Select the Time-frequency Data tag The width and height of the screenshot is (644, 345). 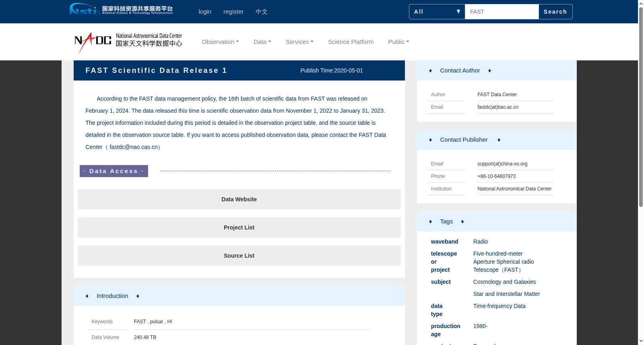pos(500,306)
